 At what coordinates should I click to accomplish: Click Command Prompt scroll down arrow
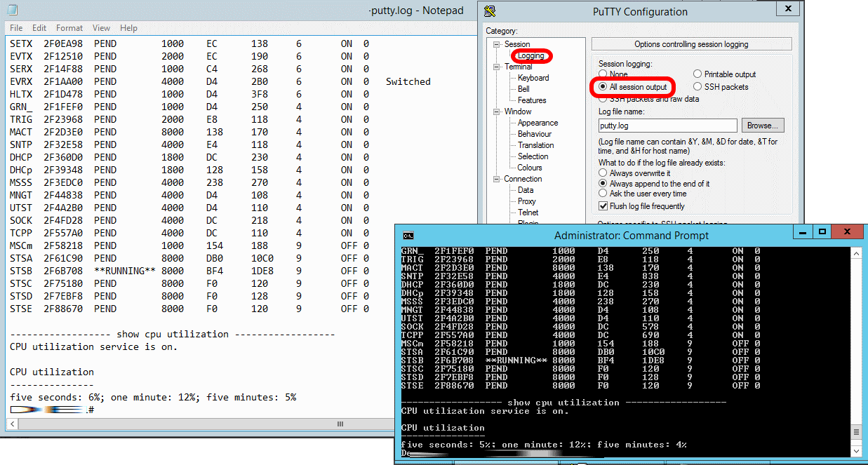pyautogui.click(x=857, y=451)
